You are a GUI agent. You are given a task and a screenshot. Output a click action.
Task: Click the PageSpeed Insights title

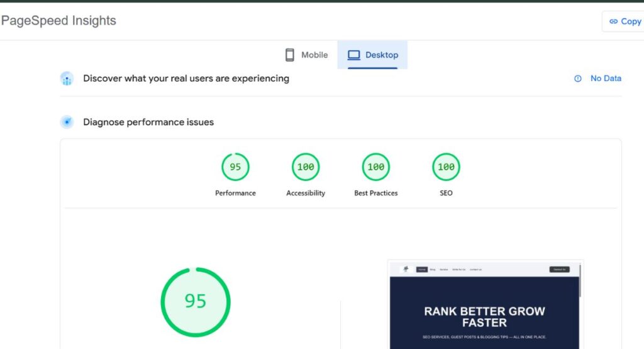pyautogui.click(x=59, y=21)
